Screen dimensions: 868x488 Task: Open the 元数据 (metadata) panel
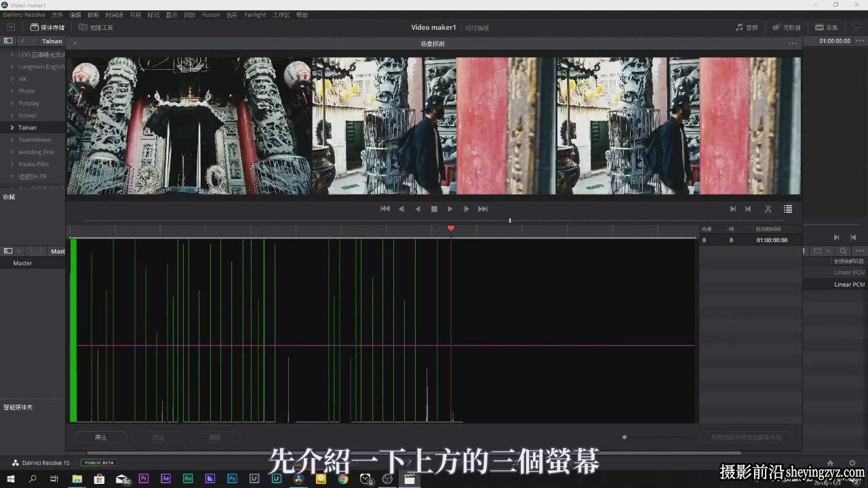[787, 28]
